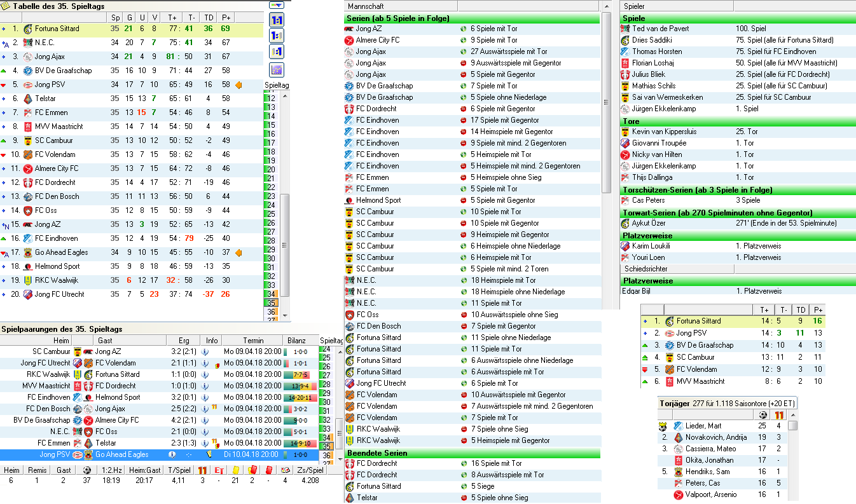Select Spieltag 20 in the list beside the standings
Screen dimensions: 856x504
270,169
